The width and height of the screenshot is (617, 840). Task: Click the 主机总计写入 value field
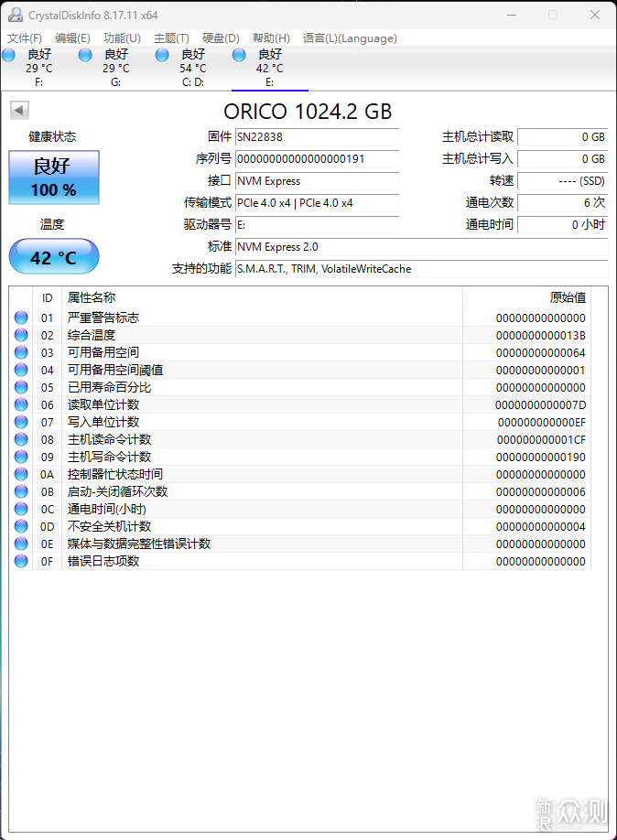click(x=563, y=159)
